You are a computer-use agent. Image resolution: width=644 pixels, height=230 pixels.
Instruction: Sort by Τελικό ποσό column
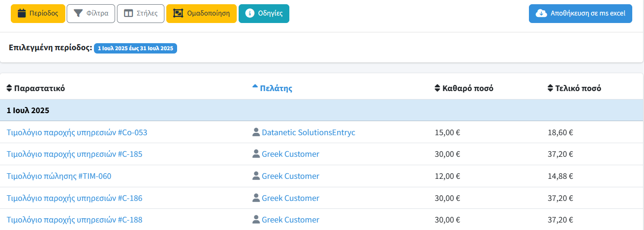574,88
